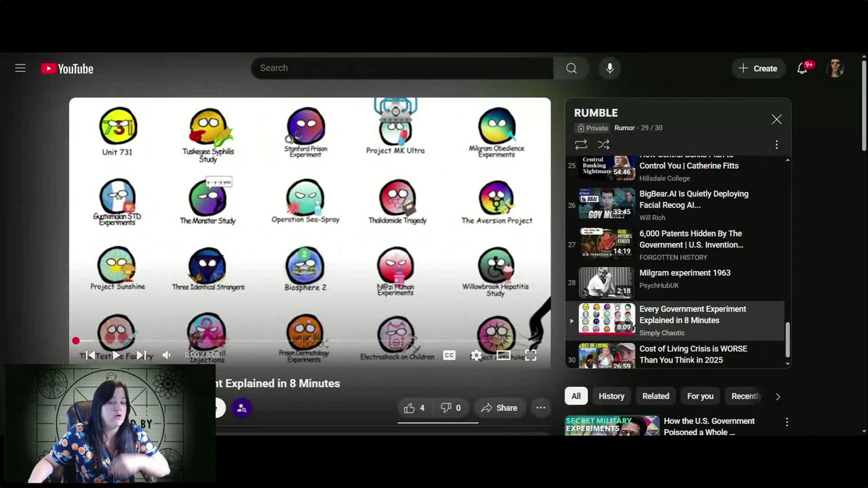Screen dimensions: 868x488
Task: Click video title Explained in 8 Minutes
Action: pyautogui.click(x=278, y=384)
